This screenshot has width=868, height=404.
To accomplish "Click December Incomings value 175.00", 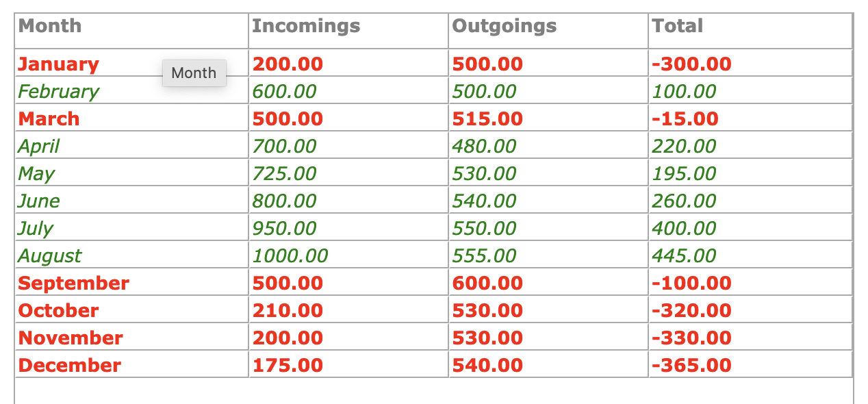I will [x=288, y=366].
